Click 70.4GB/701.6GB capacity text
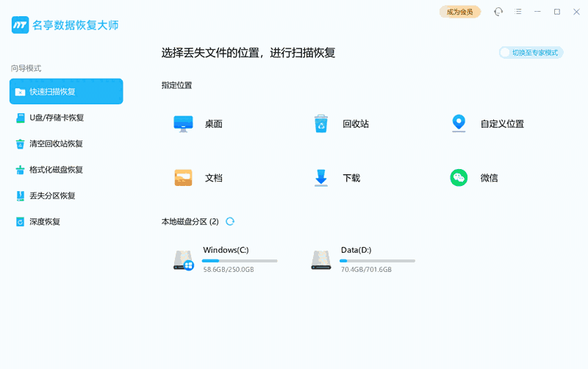 tap(366, 269)
